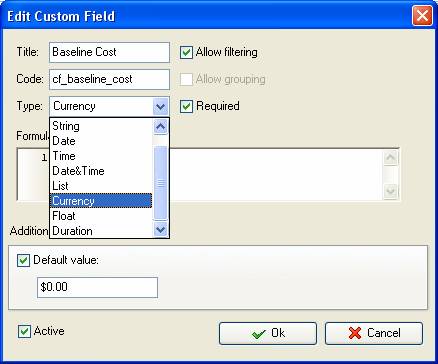438x364 pixels.
Task: Collapse the Type dropdown via its arrow
Action: (x=161, y=107)
